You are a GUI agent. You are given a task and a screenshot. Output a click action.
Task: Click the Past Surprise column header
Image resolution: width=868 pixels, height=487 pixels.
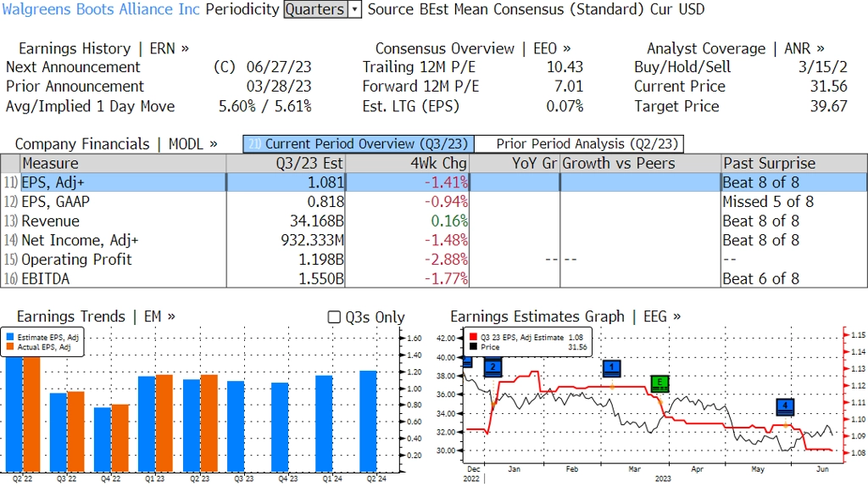pyautogui.click(x=793, y=164)
